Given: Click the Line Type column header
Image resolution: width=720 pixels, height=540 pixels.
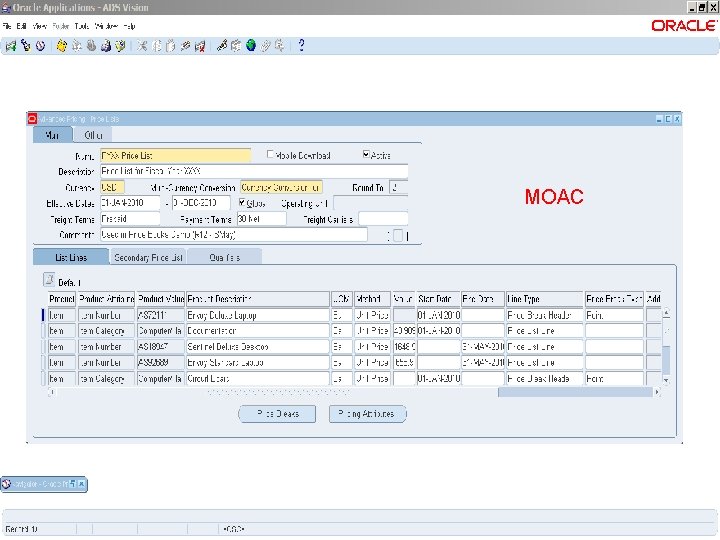Looking at the screenshot, I should (x=545, y=299).
